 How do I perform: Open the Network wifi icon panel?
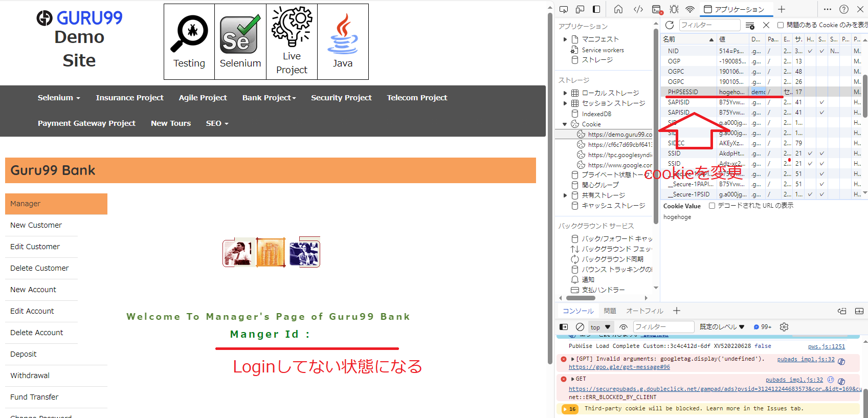(690, 9)
